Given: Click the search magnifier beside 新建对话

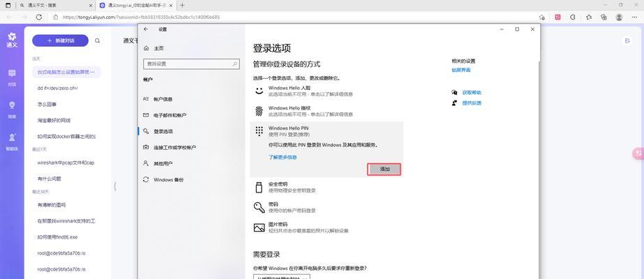Looking at the screenshot, I should click(98, 40).
